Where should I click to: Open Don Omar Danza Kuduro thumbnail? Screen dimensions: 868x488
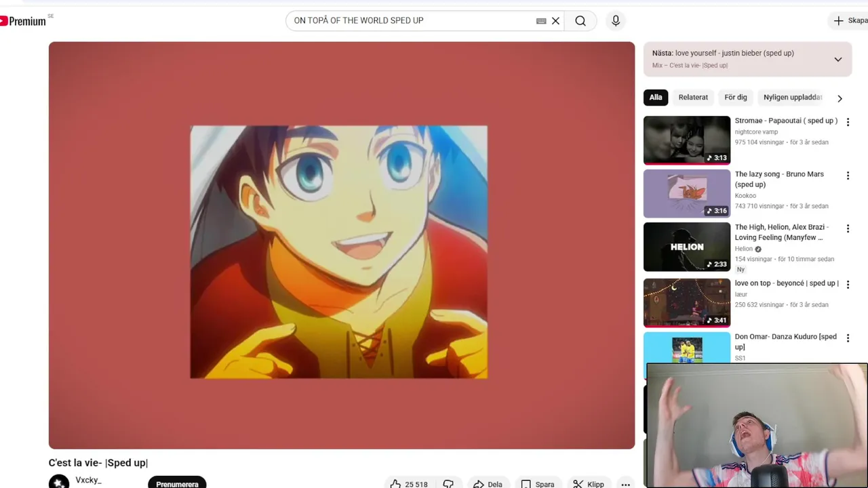click(x=687, y=347)
